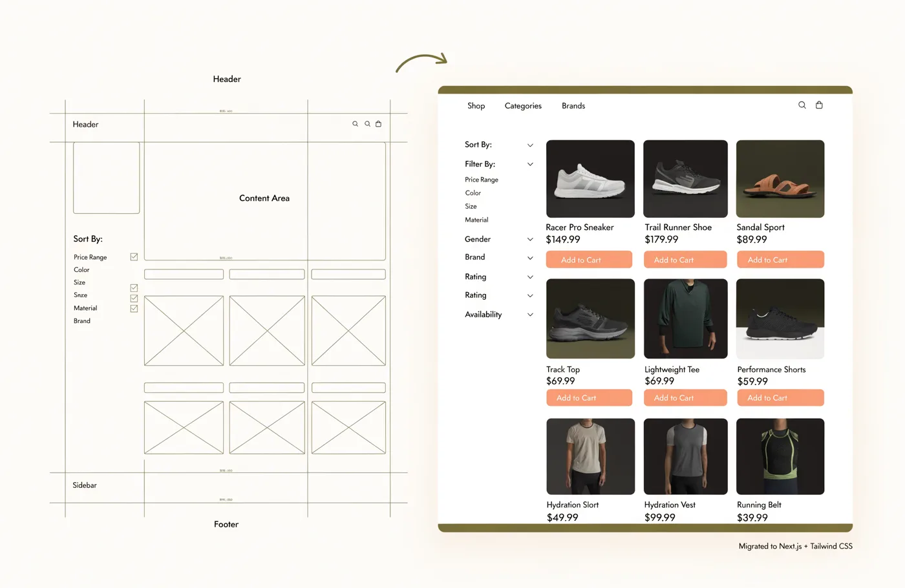This screenshot has height=588, width=905.
Task: Click the $39.99 price
Action: click(x=752, y=518)
